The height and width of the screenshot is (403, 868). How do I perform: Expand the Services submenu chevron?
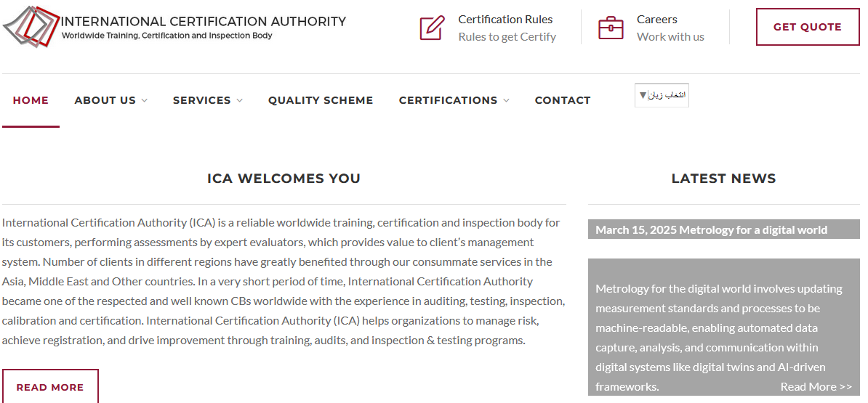coord(240,100)
